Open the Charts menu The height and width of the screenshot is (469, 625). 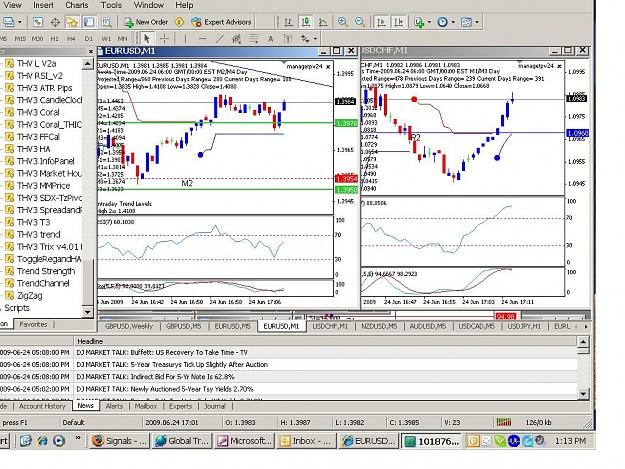[x=77, y=5]
